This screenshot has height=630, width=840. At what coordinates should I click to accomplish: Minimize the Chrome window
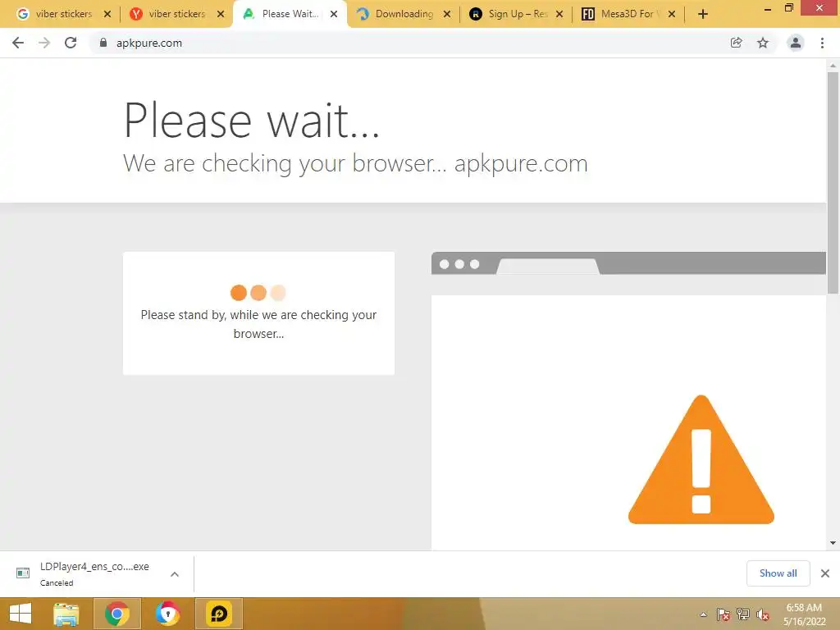pyautogui.click(x=767, y=8)
